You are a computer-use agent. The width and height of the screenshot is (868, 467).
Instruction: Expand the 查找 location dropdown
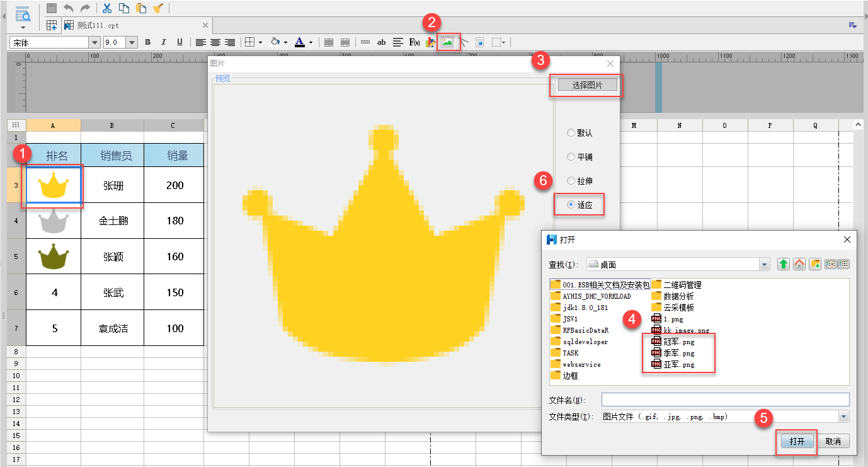pos(764,264)
